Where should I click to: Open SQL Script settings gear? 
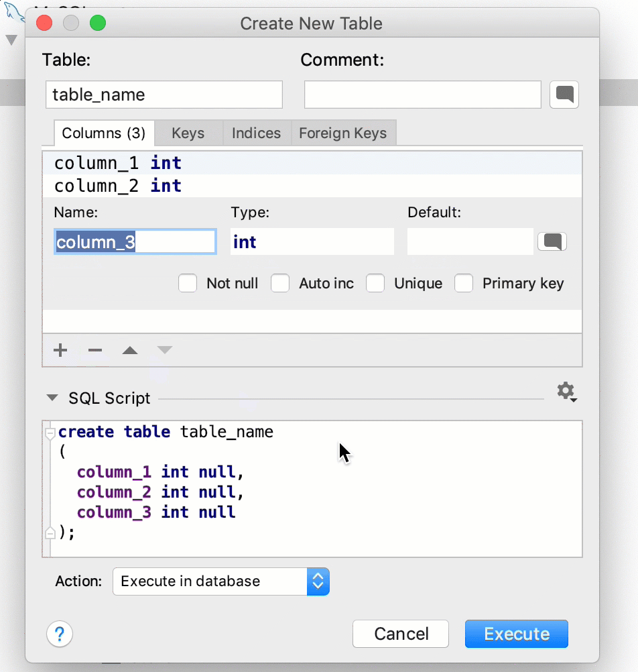pyautogui.click(x=566, y=392)
